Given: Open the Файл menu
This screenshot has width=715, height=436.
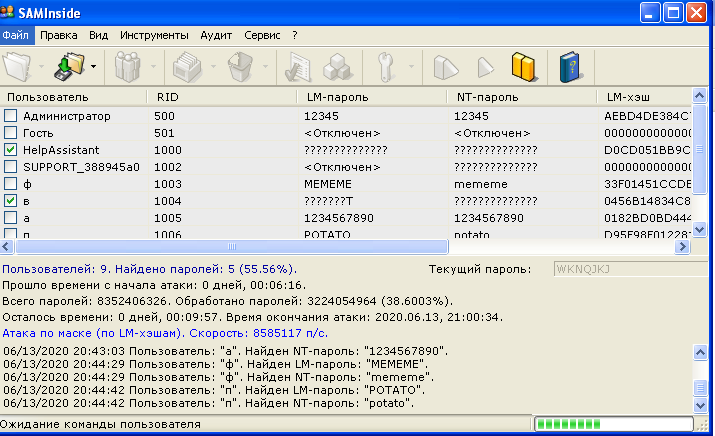Looking at the screenshot, I should pyautogui.click(x=16, y=35).
